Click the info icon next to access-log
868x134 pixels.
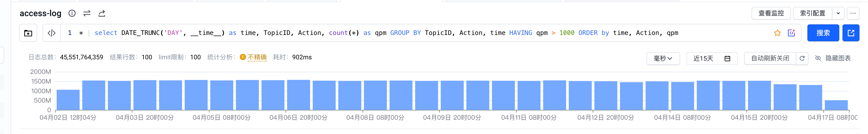click(72, 14)
